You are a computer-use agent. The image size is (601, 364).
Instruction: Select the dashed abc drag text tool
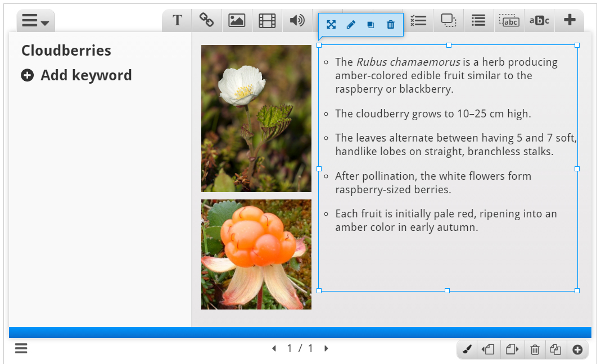[x=509, y=20]
